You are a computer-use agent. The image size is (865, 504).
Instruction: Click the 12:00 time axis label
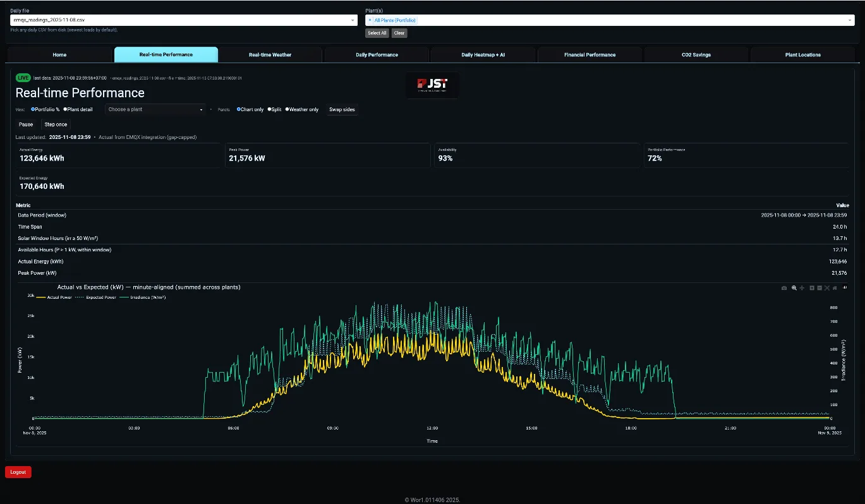(x=432, y=428)
